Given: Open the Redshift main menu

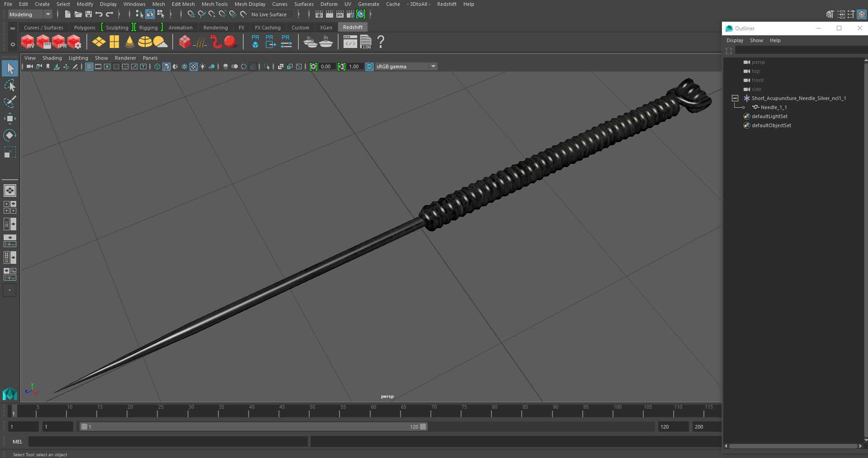Looking at the screenshot, I should click(x=447, y=4).
